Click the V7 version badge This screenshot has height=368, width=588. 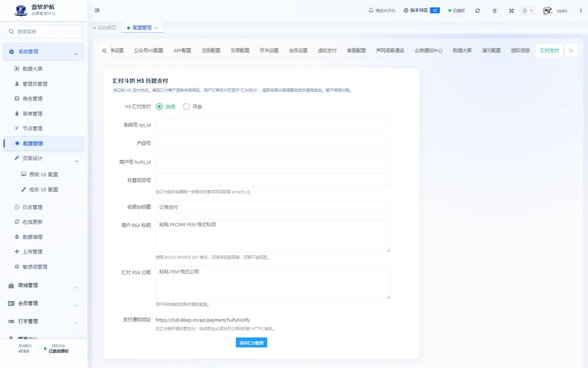pos(435,10)
